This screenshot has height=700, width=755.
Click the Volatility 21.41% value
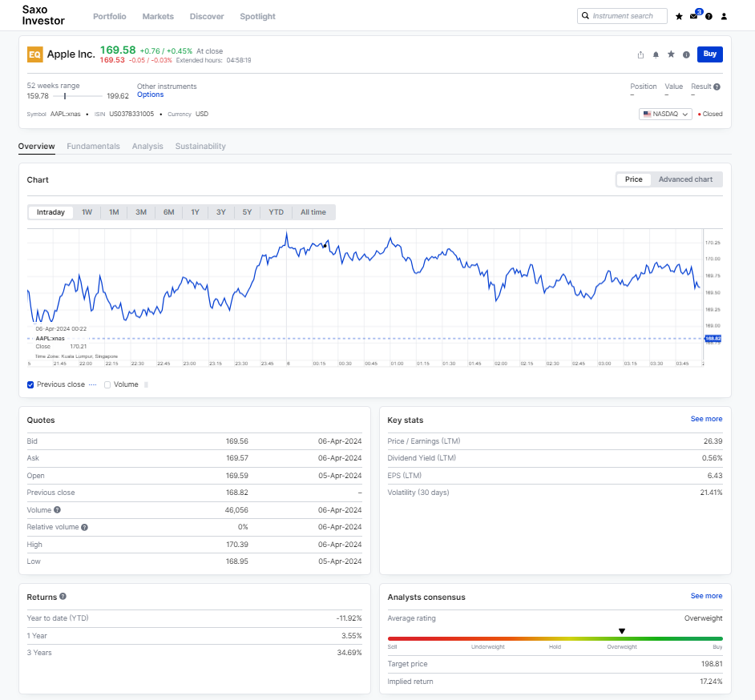point(711,493)
